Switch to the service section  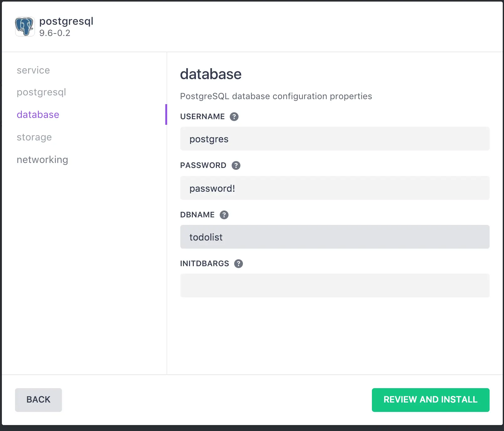33,70
